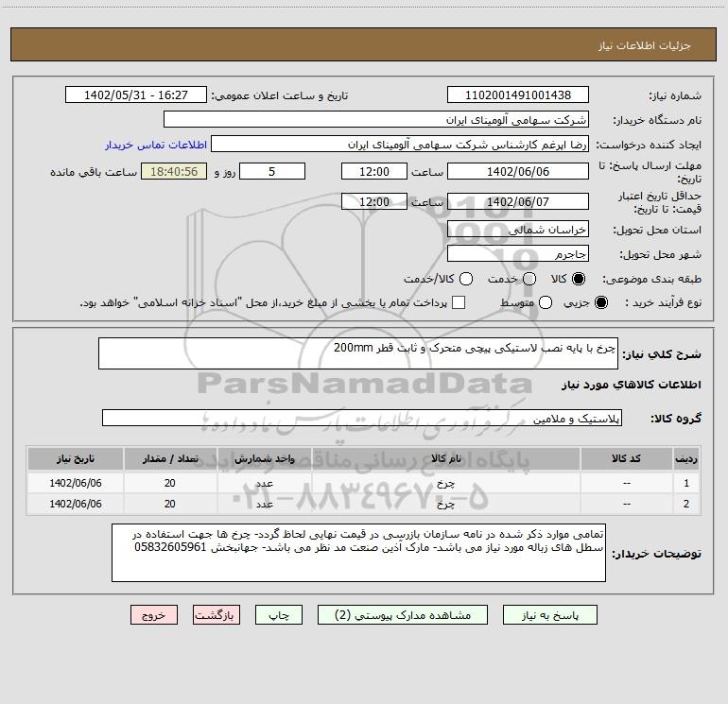Click the buyer name field شرکت سهامی آلومینای ایران
The width and height of the screenshot is (728, 704).
pos(376,119)
